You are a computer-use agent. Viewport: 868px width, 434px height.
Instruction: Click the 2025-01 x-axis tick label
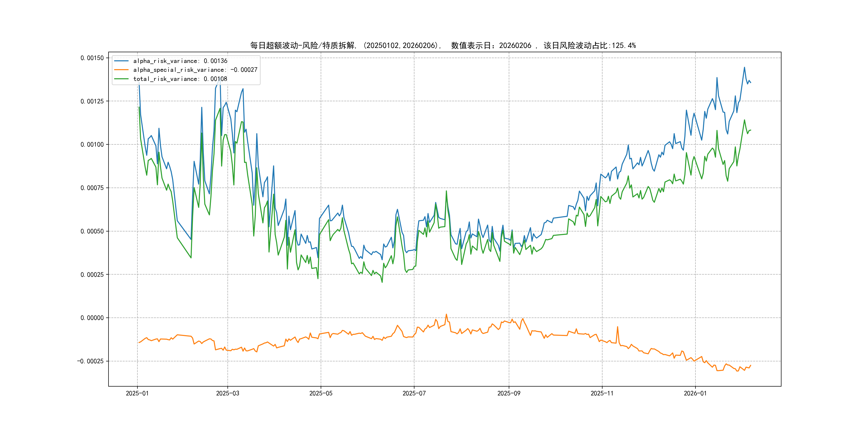(137, 393)
